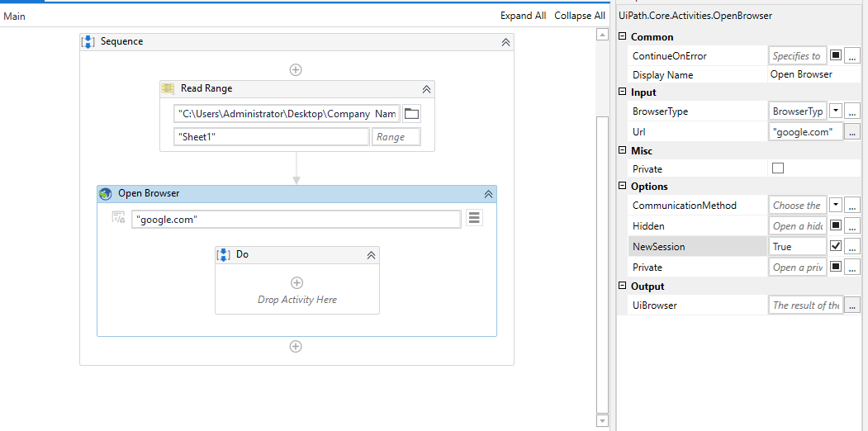The image size is (868, 431).
Task: Click the selector icon beside google.com field
Action: click(118, 217)
